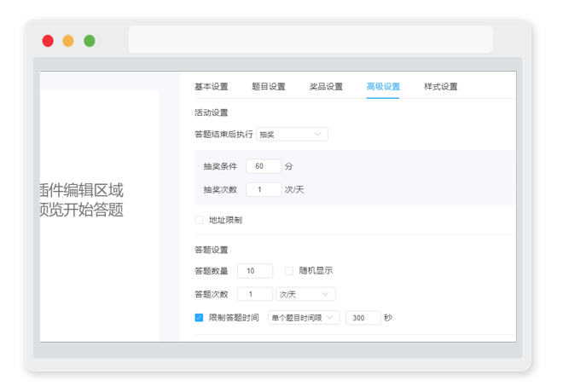This screenshot has height=392, width=563.
Task: Click the browser address bar
Action: click(x=311, y=39)
